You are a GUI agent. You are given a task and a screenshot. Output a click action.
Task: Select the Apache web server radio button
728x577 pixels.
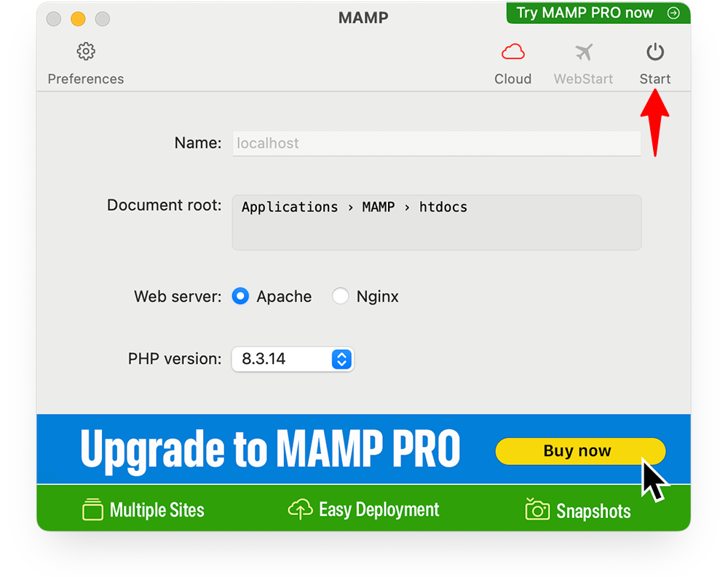coord(240,296)
